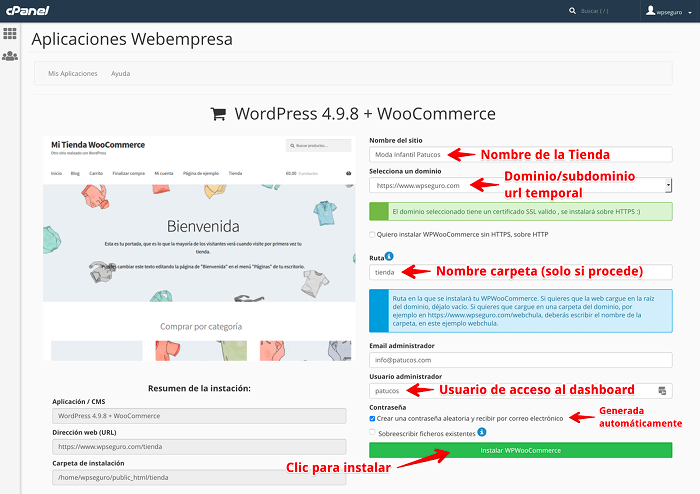Viewport: 700px width, 494px height.
Task: Expand the Selecciona un dominio dropdown
Action: coord(668,185)
